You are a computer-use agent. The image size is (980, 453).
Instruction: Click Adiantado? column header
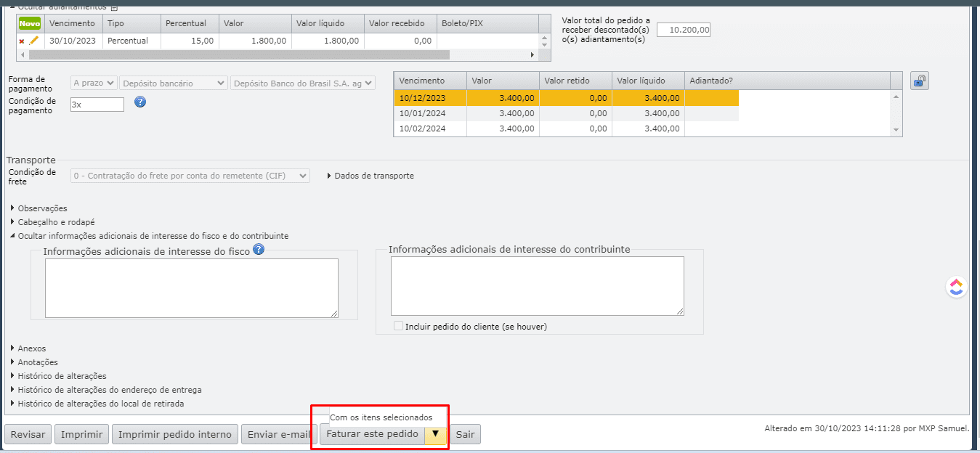[x=787, y=81]
